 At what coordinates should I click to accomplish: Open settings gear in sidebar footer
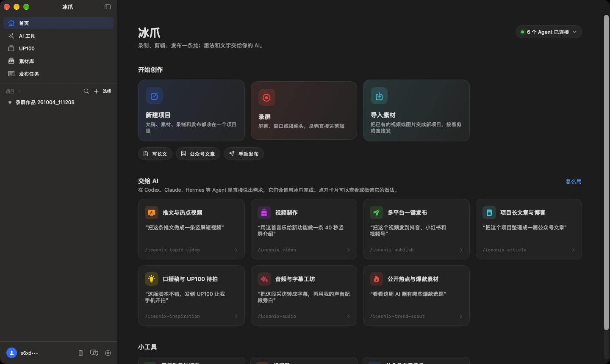tap(108, 353)
